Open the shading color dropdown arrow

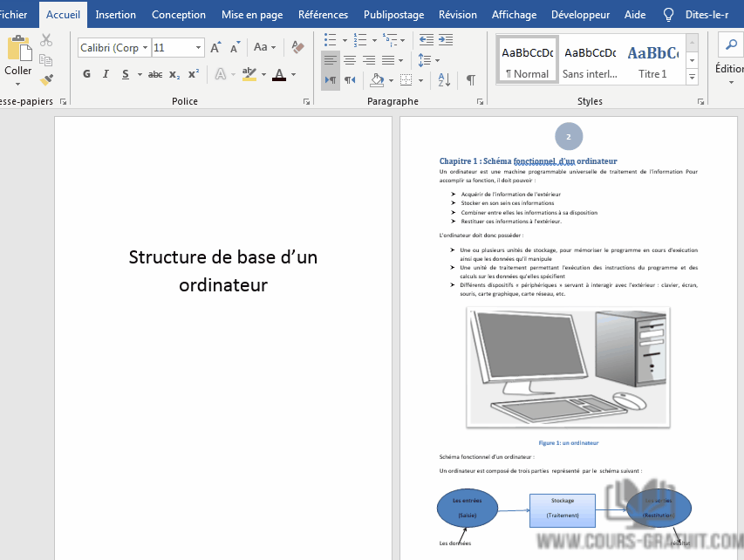point(391,80)
